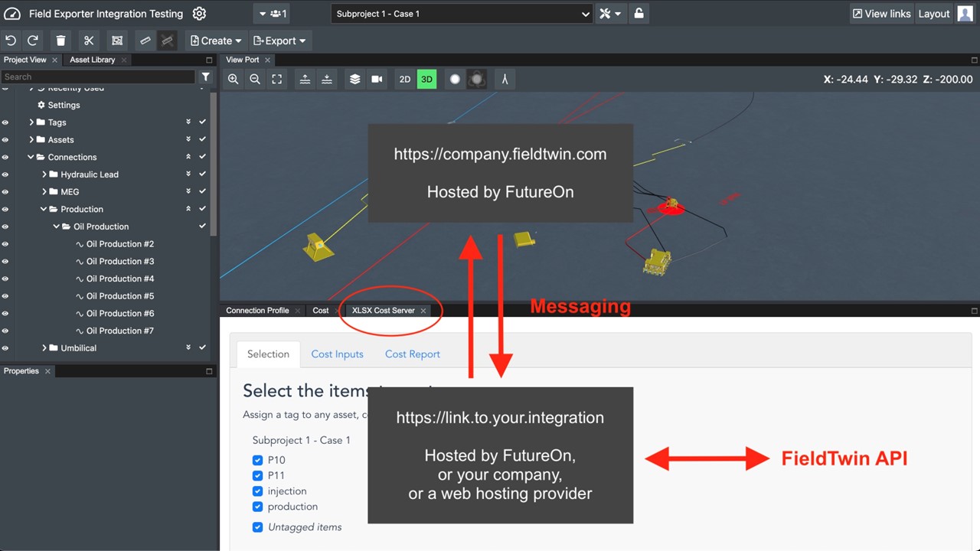Click the move above sea surface icon

point(305,79)
